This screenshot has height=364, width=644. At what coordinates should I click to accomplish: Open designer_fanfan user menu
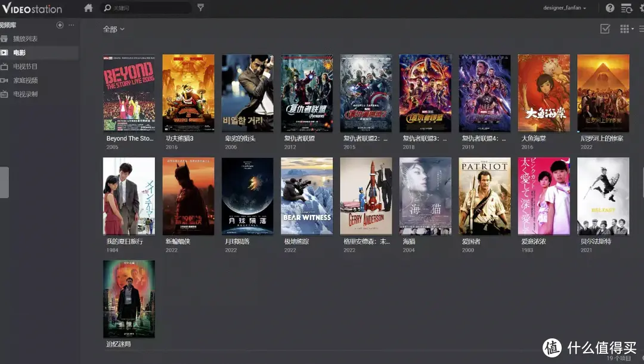tap(564, 8)
